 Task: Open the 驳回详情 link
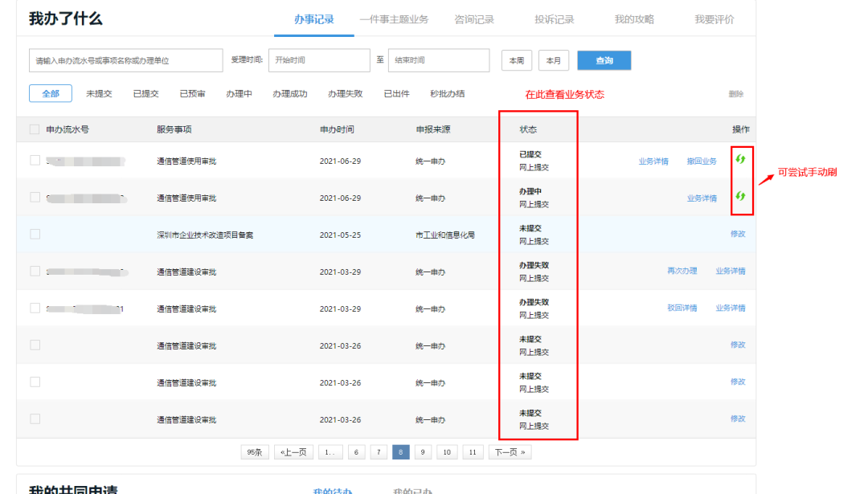682,308
